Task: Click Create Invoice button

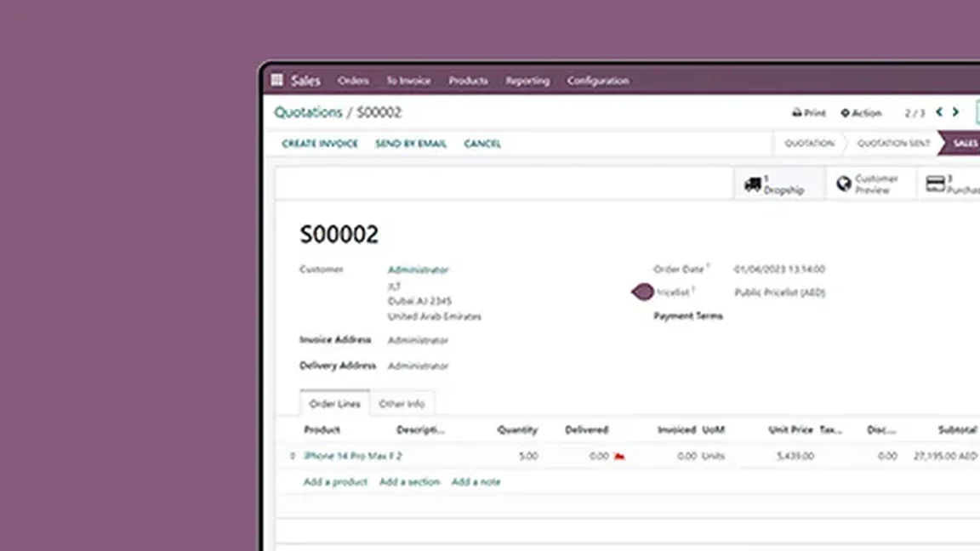Action: coord(320,144)
